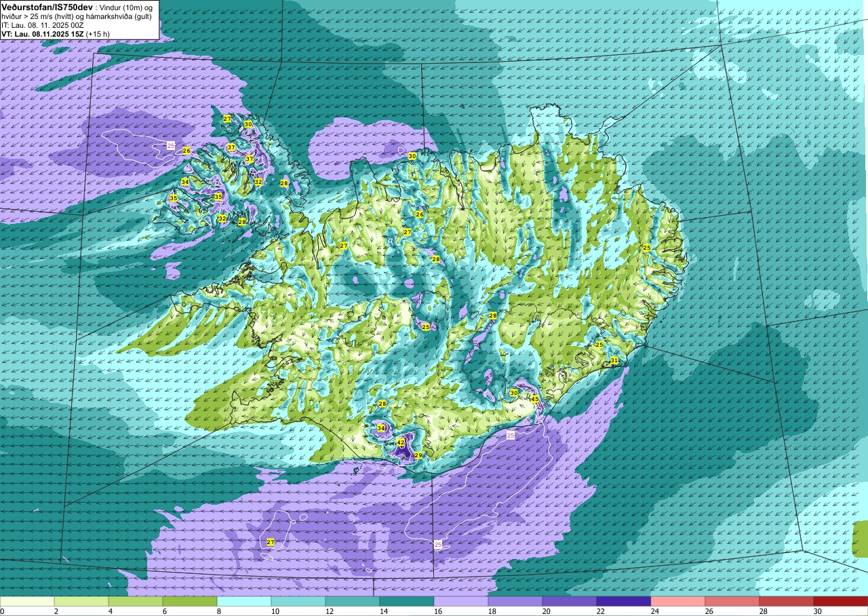The height and width of the screenshot is (616, 868).
Task: Click the 10–12 m/s light teal legend swatch
Action: point(298,601)
